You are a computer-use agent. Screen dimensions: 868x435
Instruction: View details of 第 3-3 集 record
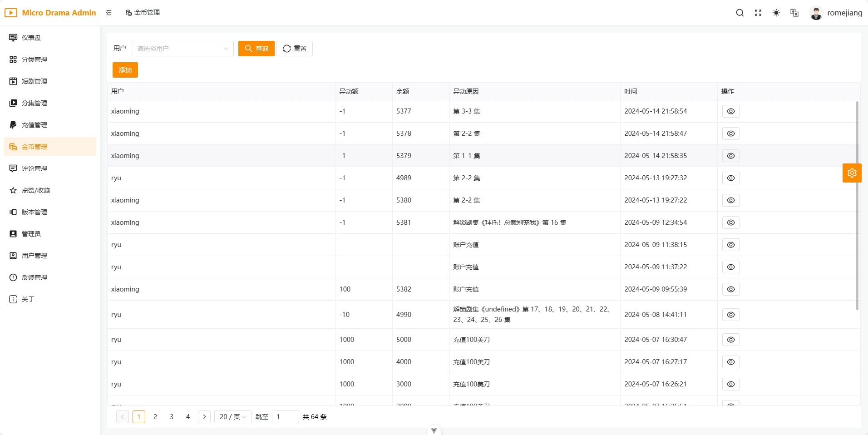[x=730, y=111]
